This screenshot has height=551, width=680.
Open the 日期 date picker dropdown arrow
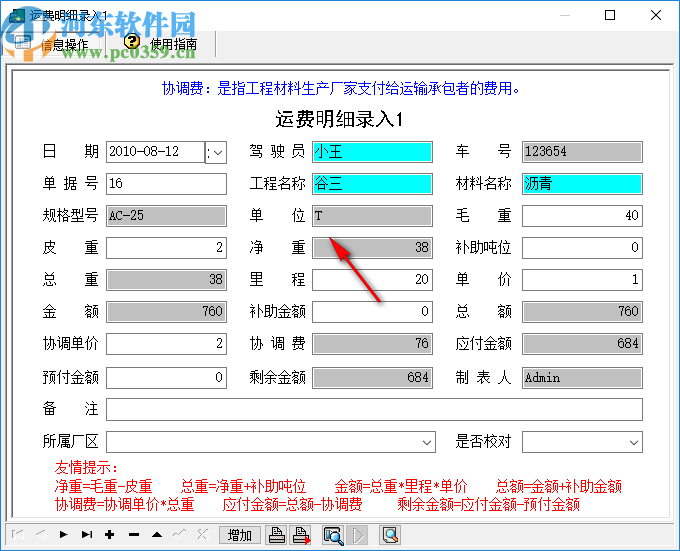coord(216,152)
